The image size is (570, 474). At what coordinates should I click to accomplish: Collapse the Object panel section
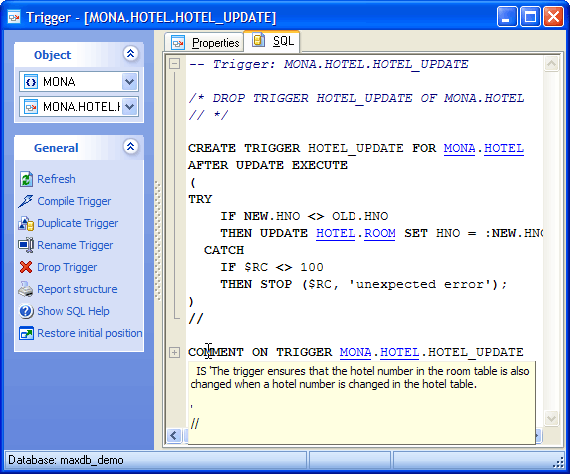click(130, 53)
